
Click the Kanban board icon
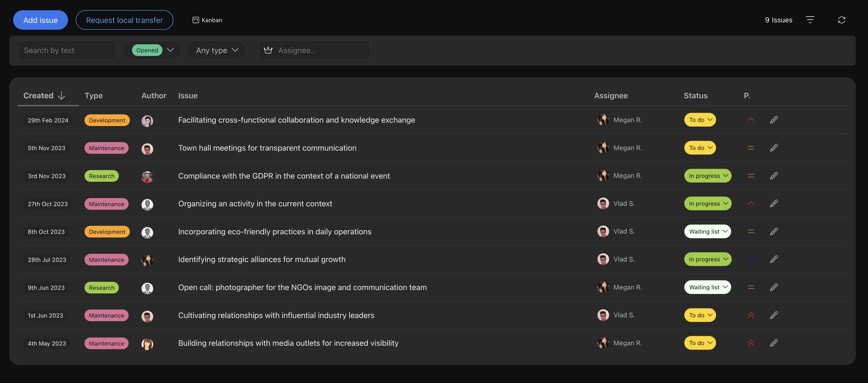click(195, 20)
